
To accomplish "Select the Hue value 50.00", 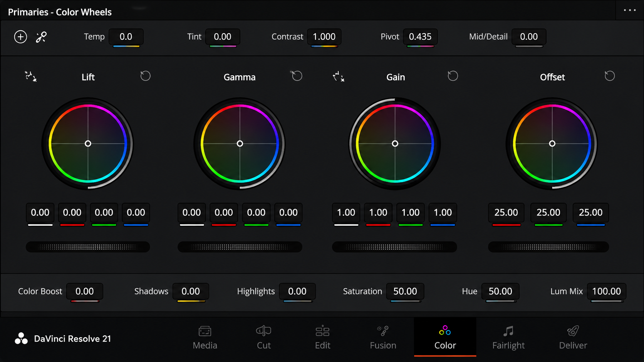I will pos(500,292).
